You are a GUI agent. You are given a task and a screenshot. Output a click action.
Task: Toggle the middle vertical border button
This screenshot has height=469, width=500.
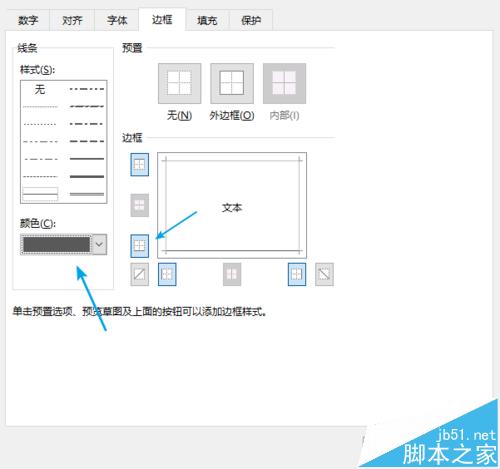[x=232, y=274]
